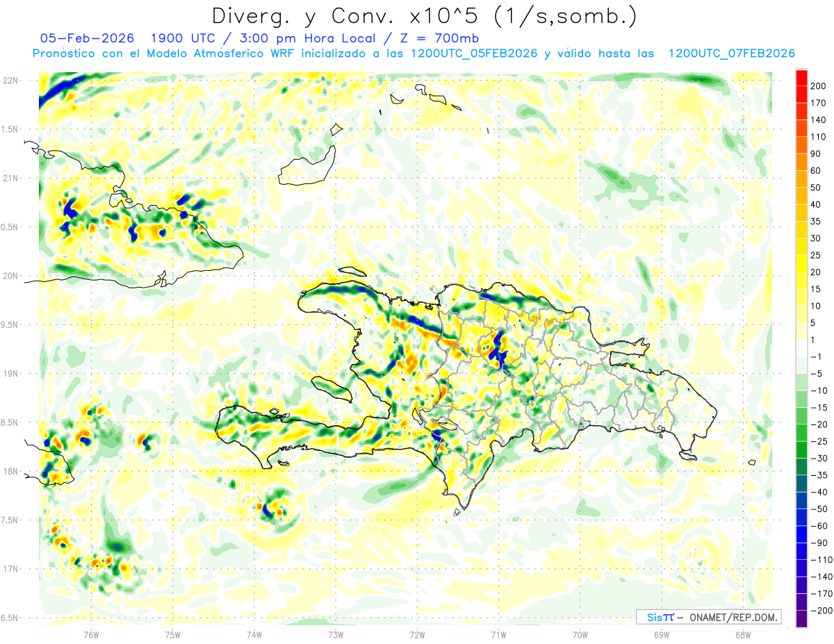Screen dimensions: 834x644
Task: Click color scale segment between 50 and 60
Action: click(x=801, y=179)
